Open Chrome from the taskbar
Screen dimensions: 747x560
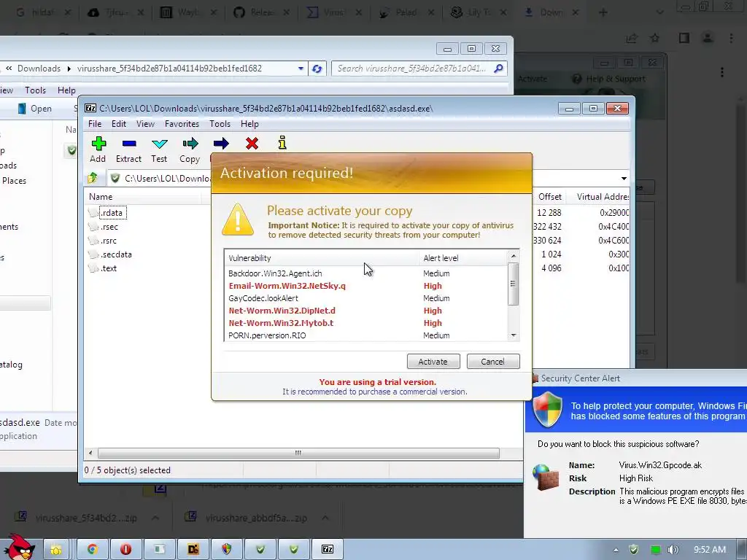click(x=93, y=549)
